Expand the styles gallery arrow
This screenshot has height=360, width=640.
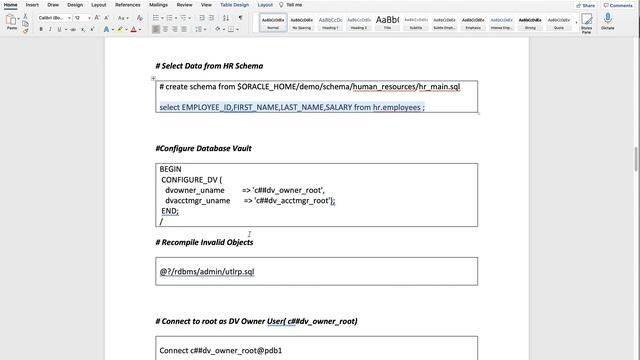[576, 22]
